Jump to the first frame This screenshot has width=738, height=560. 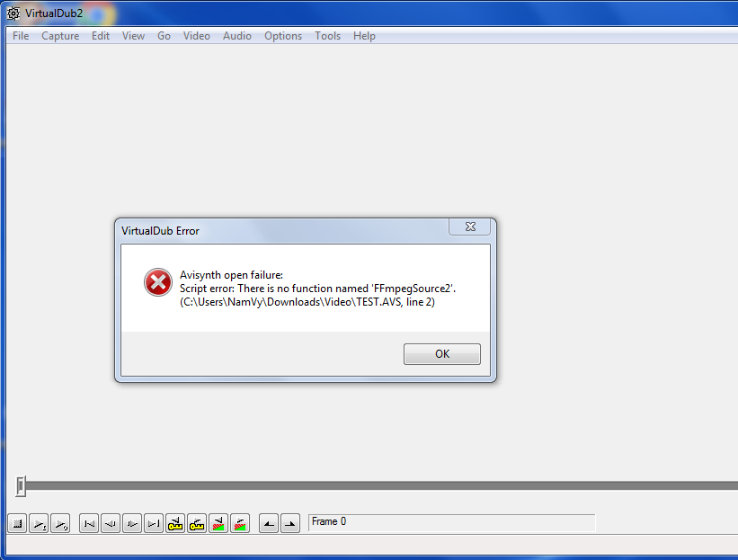(89, 523)
